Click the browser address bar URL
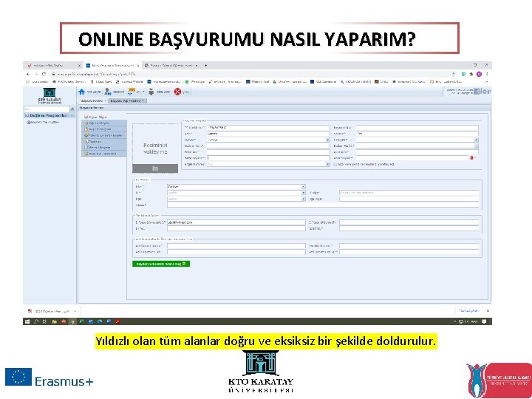This screenshot has height=399, width=532. [x=96, y=74]
